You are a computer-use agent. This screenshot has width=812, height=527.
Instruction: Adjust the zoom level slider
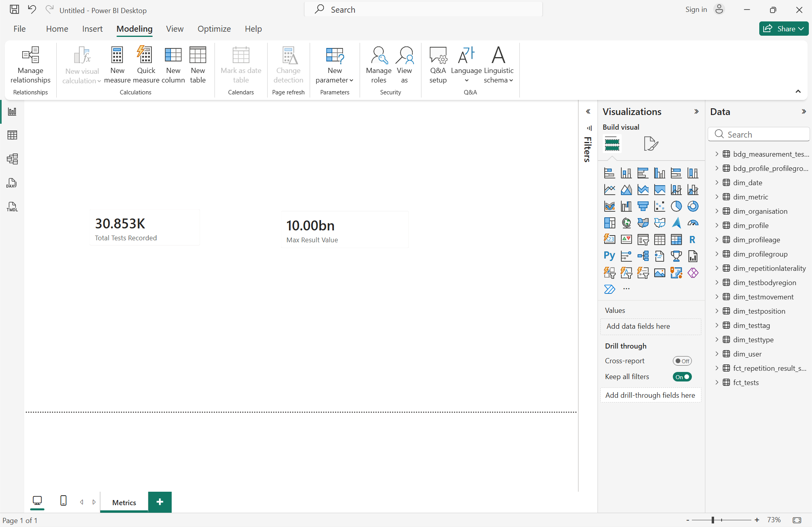click(713, 520)
